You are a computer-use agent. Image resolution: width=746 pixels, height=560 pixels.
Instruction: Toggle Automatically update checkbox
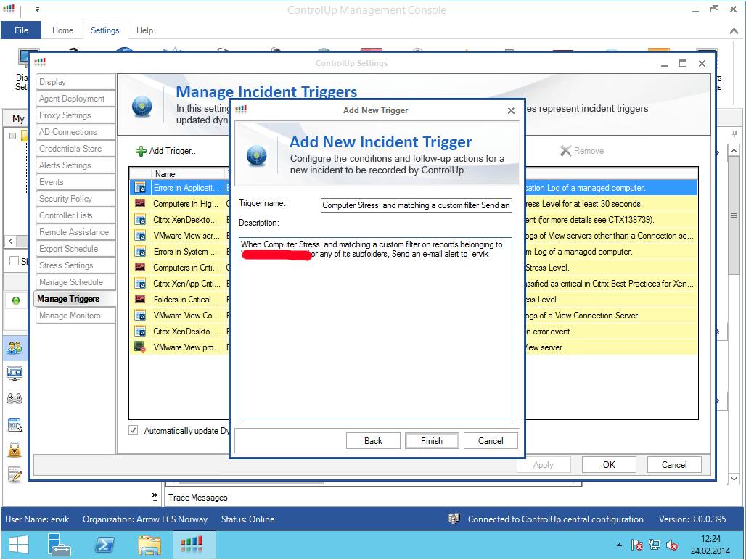tap(134, 430)
